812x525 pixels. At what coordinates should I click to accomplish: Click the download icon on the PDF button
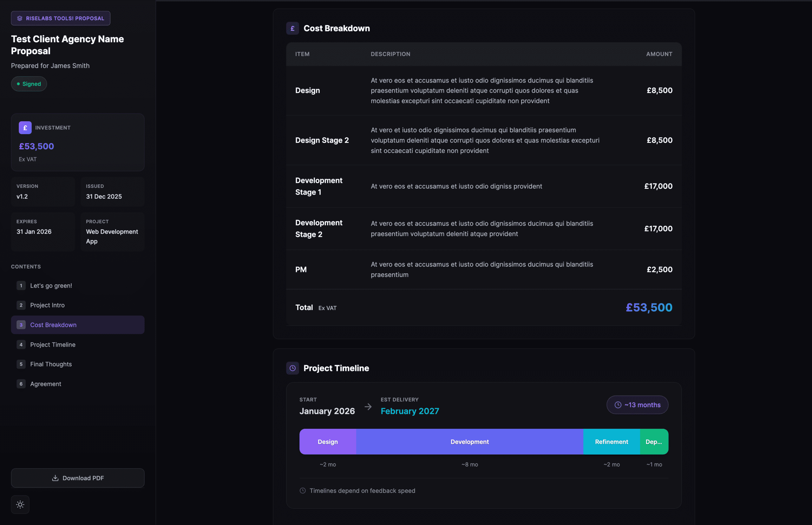click(x=55, y=478)
